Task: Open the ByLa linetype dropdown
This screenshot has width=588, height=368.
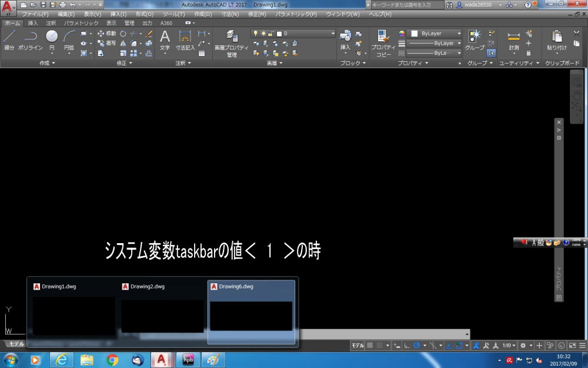Action: 435,53
